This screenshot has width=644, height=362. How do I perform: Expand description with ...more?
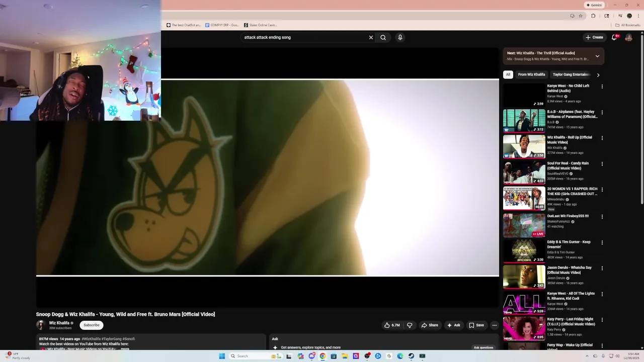[x=124, y=348]
